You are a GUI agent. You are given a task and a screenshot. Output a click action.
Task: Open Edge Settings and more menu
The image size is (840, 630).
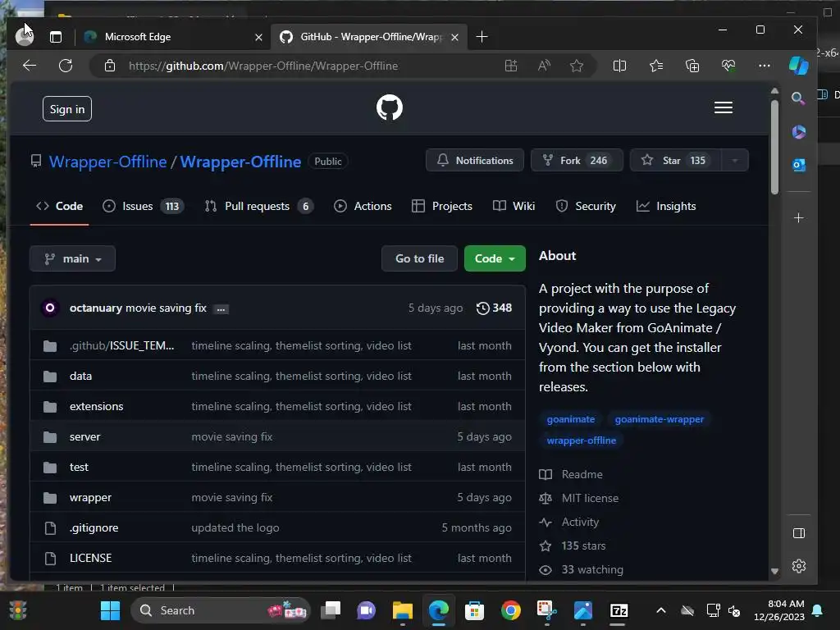765,66
